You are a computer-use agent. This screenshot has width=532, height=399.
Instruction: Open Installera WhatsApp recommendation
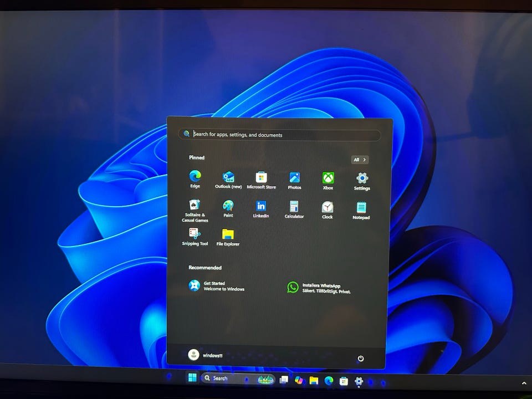tap(319, 288)
